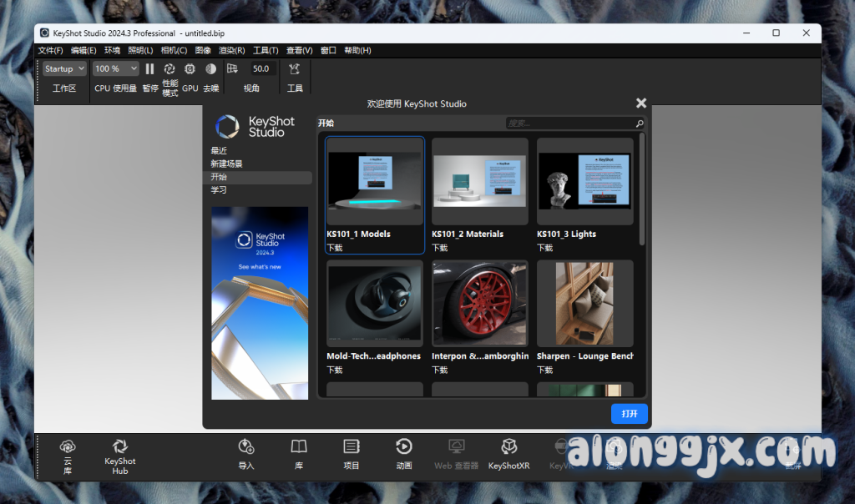Open KeyShot Hub
This screenshot has width=855, height=504.
[x=119, y=448]
